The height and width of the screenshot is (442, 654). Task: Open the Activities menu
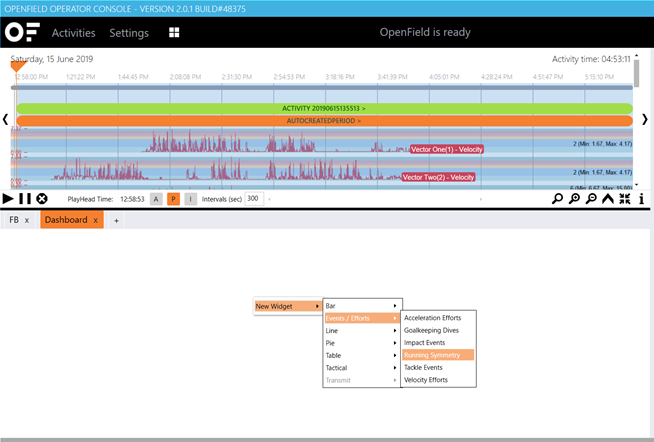pos(73,33)
